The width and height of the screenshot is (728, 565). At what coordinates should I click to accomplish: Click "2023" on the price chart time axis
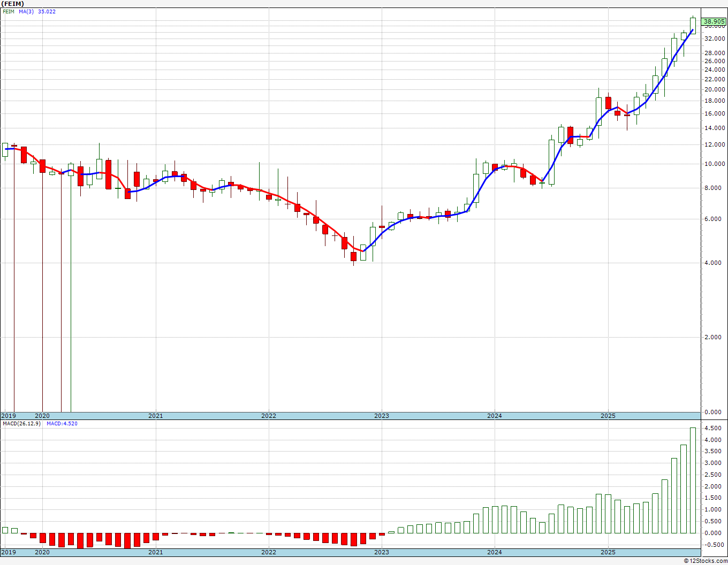[382, 416]
